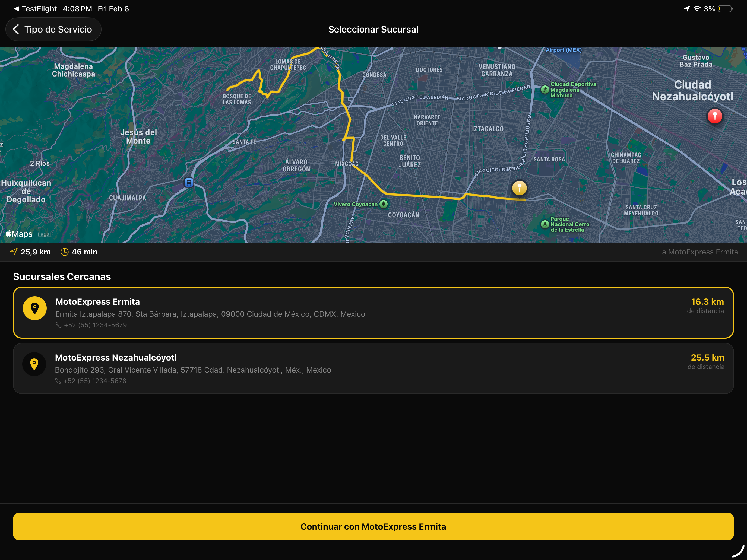
Task: Tap the dark pin icon for Nezahualcóyotl
Action: (x=34, y=364)
